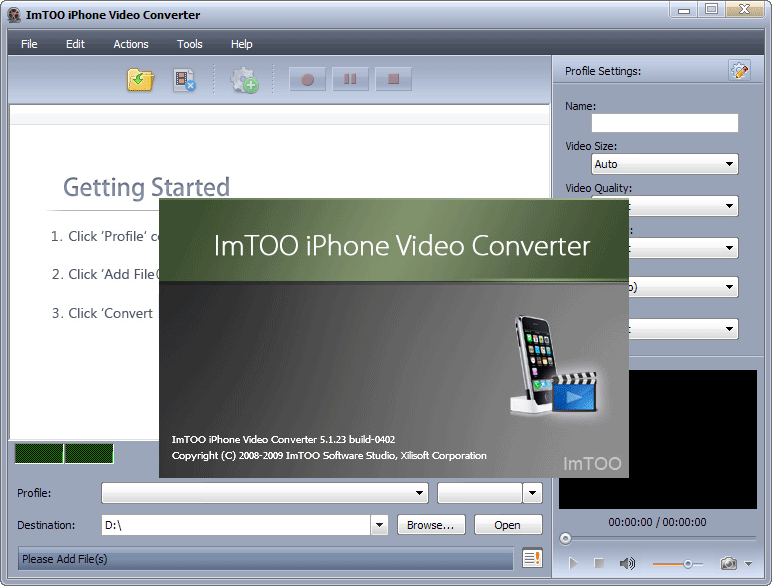This screenshot has width=772, height=586.
Task: Adjust the preview volume slider
Action: [x=687, y=564]
